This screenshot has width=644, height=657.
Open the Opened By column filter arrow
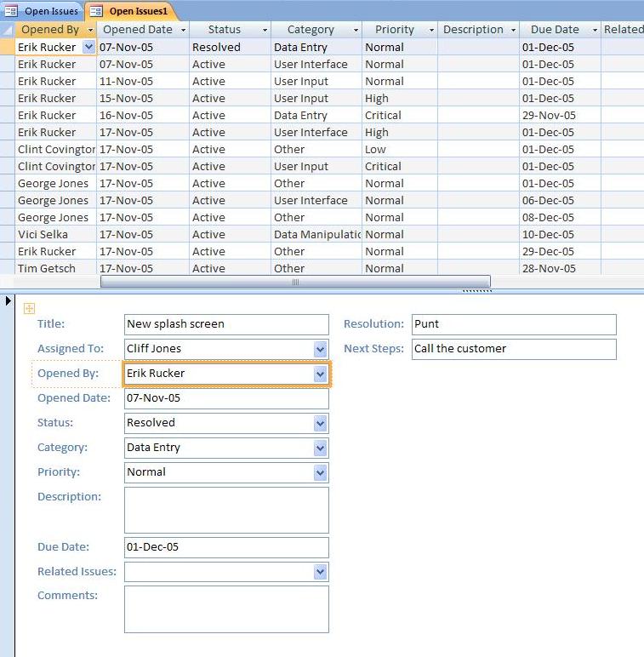point(88,30)
